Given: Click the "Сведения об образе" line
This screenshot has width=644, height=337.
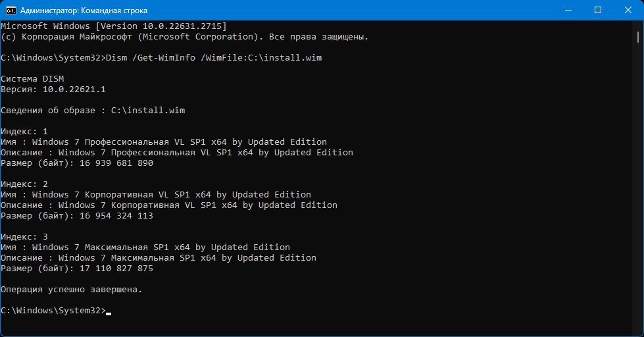Looking at the screenshot, I should [x=93, y=111].
